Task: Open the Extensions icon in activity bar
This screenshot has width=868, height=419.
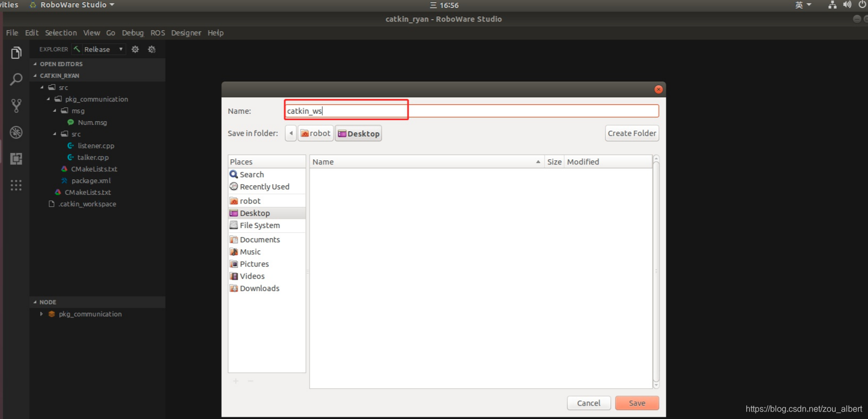Action: pos(16,159)
